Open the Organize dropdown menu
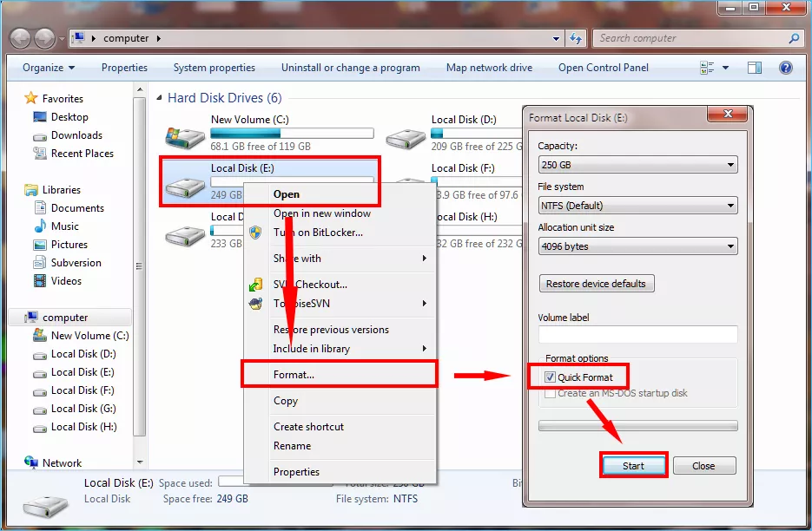Viewport: 812px width, 531px height. point(49,68)
